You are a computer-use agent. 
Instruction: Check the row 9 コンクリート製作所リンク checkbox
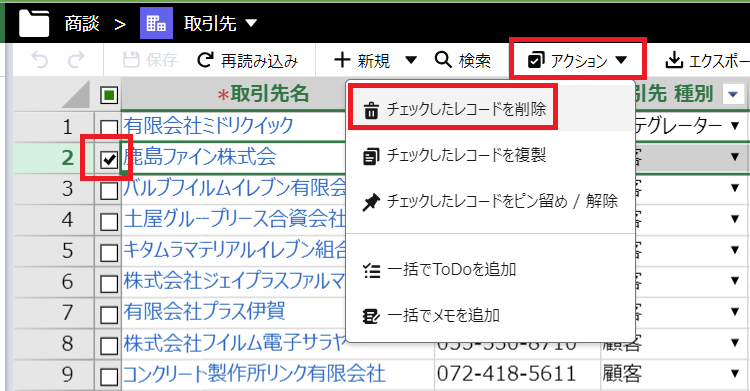(109, 377)
